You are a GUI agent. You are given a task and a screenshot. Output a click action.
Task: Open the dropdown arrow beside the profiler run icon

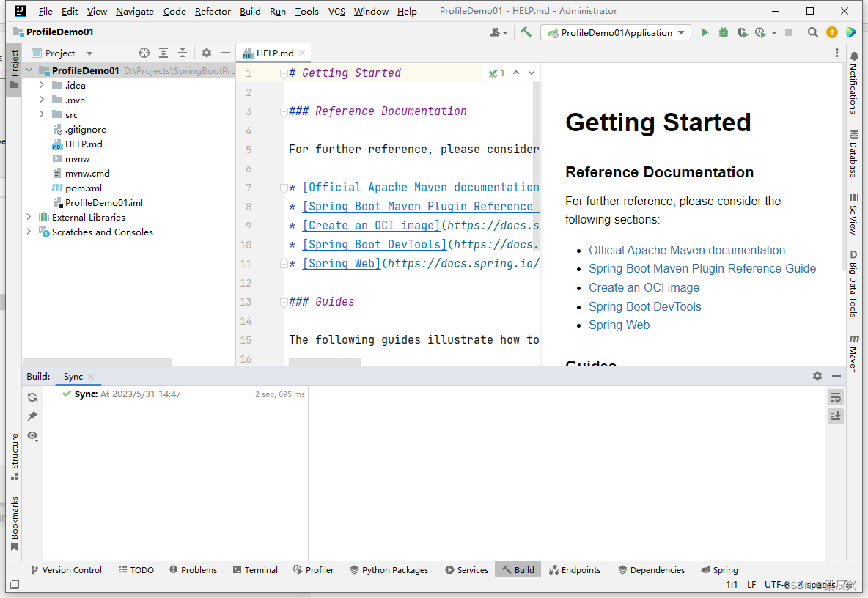click(774, 33)
